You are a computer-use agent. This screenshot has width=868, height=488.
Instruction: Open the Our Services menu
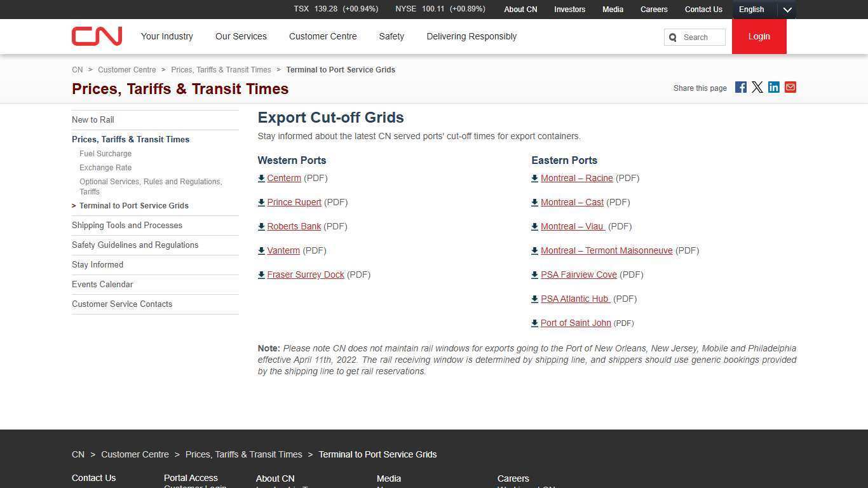[241, 36]
